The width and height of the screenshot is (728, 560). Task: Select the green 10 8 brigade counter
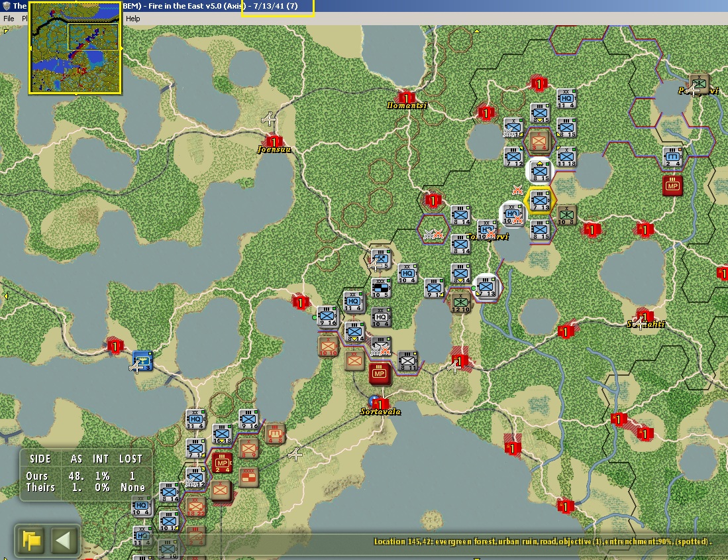pyautogui.click(x=566, y=215)
